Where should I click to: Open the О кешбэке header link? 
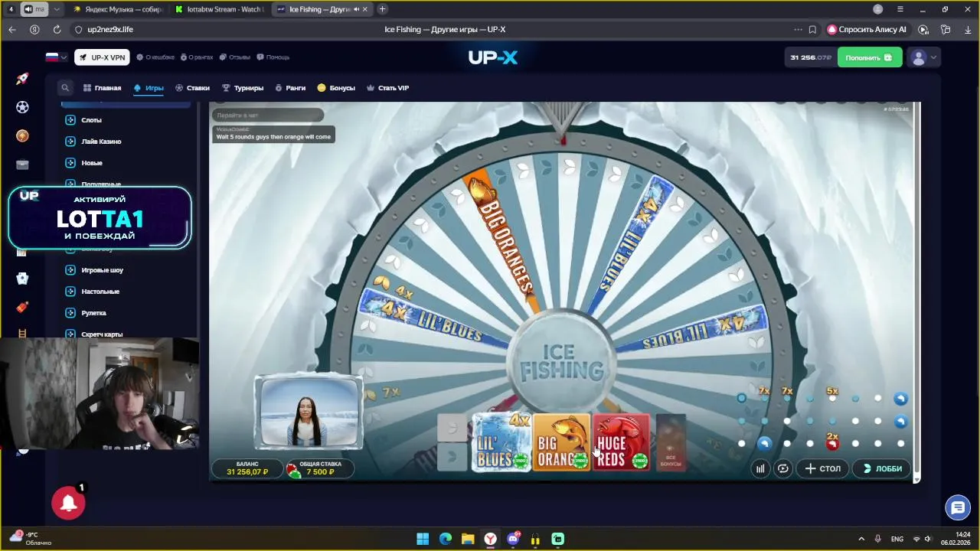[155, 57]
